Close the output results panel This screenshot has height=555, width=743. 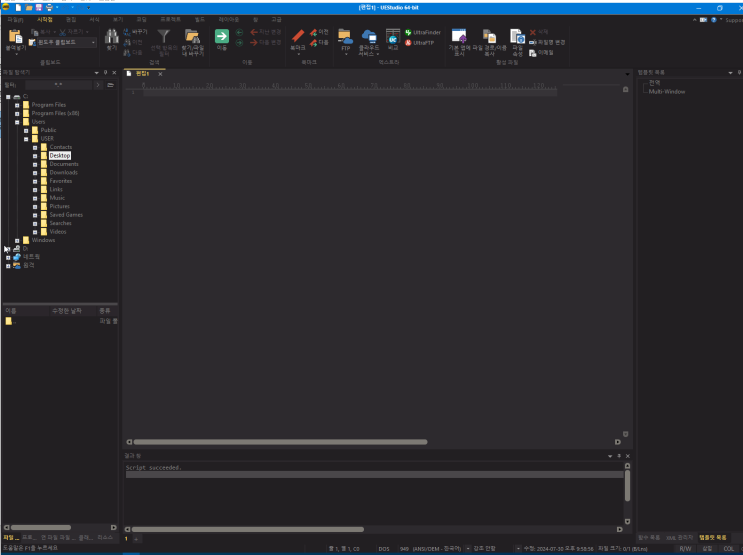[x=628, y=456]
